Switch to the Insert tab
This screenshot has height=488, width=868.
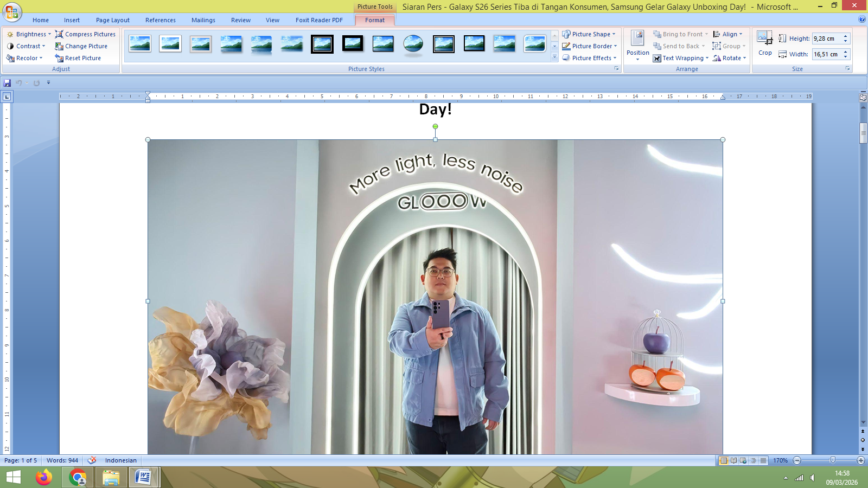(72, 20)
